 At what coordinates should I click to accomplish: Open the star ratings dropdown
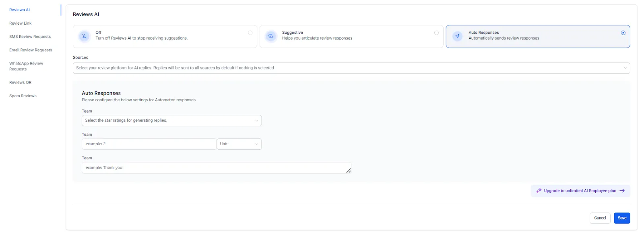pyautogui.click(x=172, y=121)
